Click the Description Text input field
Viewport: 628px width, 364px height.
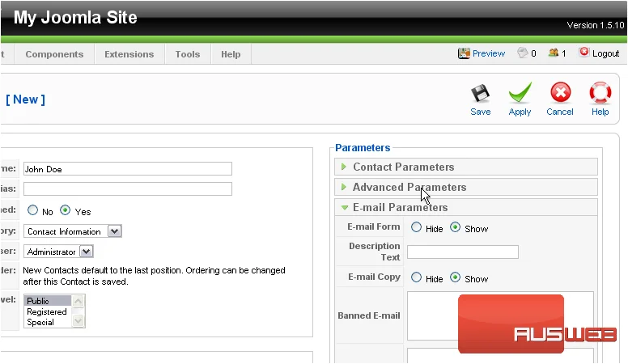tap(463, 252)
